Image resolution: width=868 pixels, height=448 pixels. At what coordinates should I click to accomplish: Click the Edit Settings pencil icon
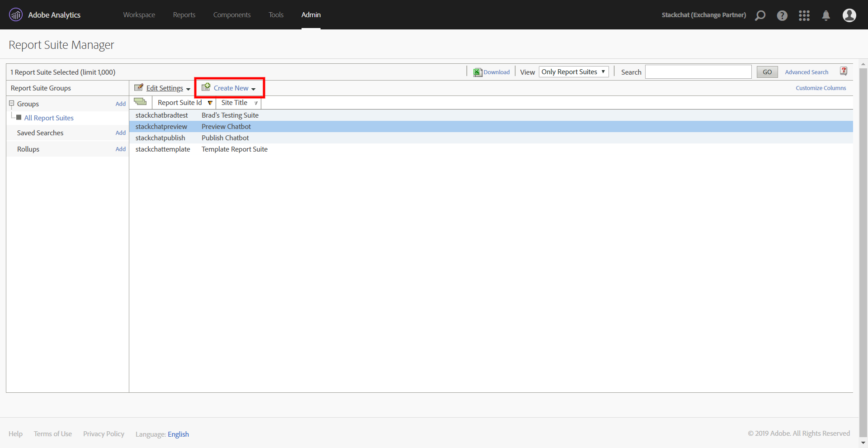139,87
